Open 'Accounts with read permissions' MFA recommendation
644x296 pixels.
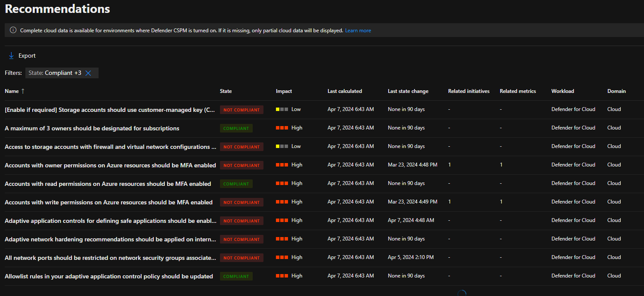[x=108, y=184]
